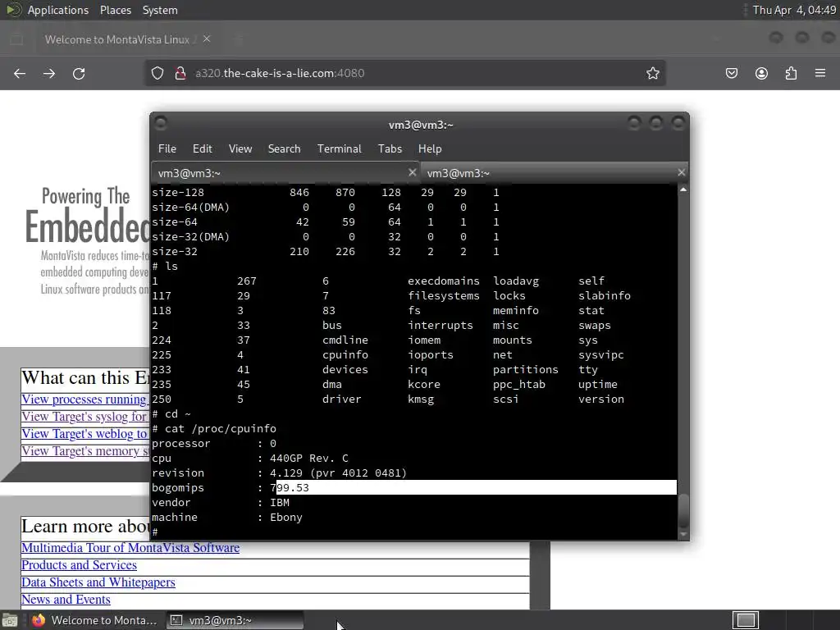The width and height of the screenshot is (840, 630).
Task: Click the 'vendor : IBM' line
Action: 221,503
